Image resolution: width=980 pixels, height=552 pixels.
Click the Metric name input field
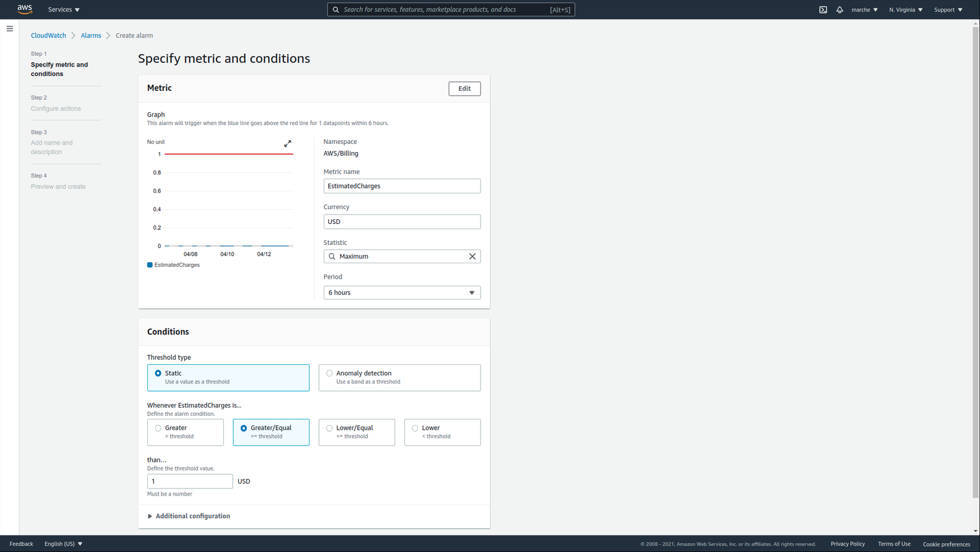pyautogui.click(x=402, y=186)
